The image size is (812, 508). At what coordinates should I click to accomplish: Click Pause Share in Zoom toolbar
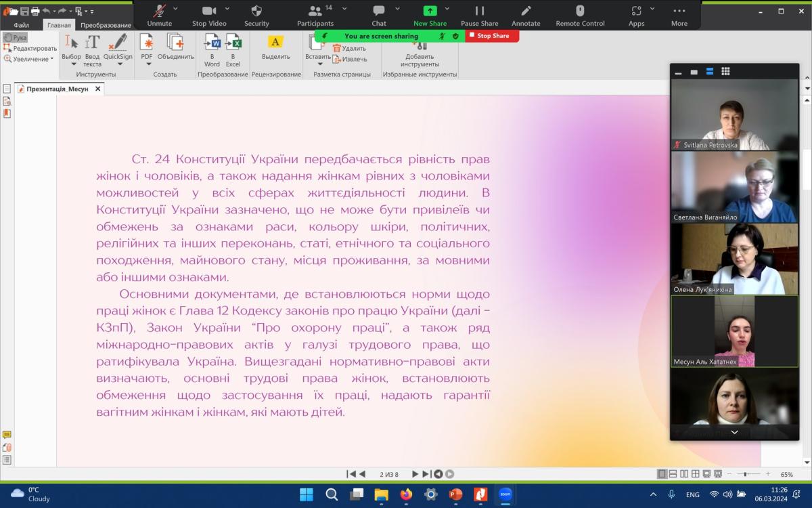coord(479,15)
